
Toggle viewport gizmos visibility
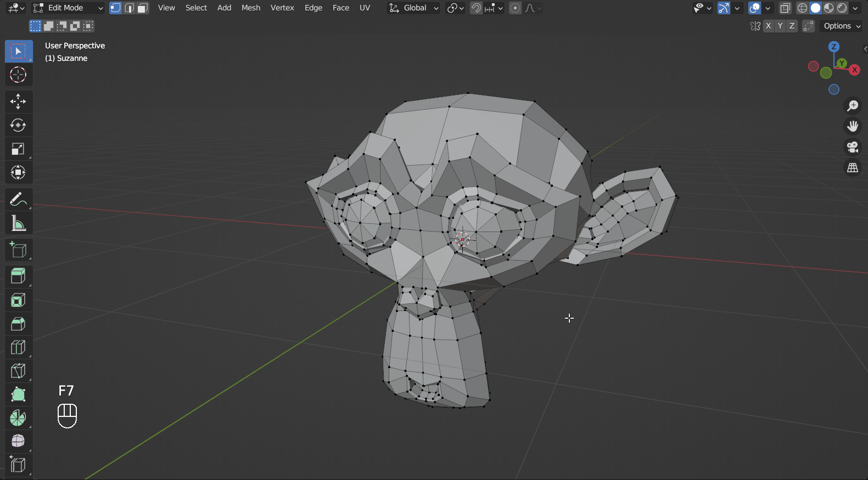click(x=724, y=8)
